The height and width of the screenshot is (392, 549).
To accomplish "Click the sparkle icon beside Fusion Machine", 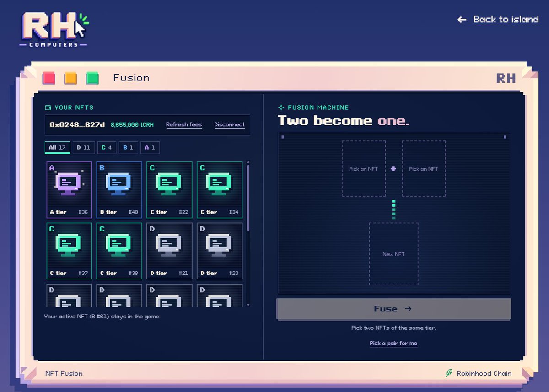I will [281, 107].
